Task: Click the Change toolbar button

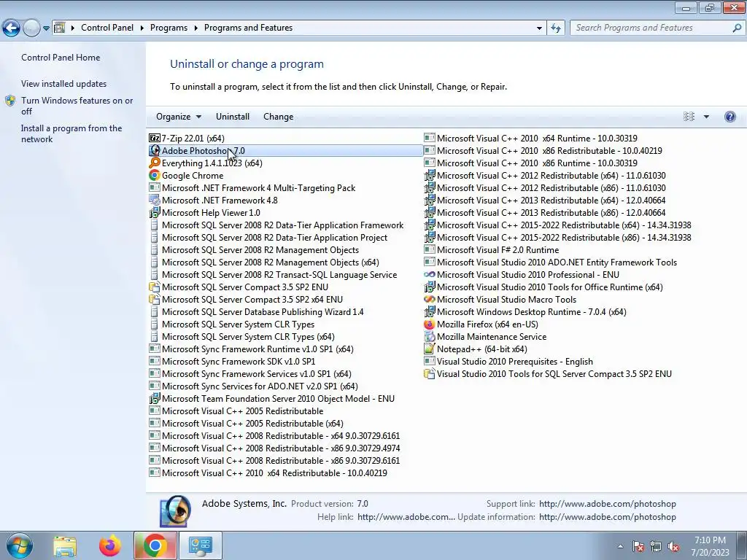Action: point(278,117)
